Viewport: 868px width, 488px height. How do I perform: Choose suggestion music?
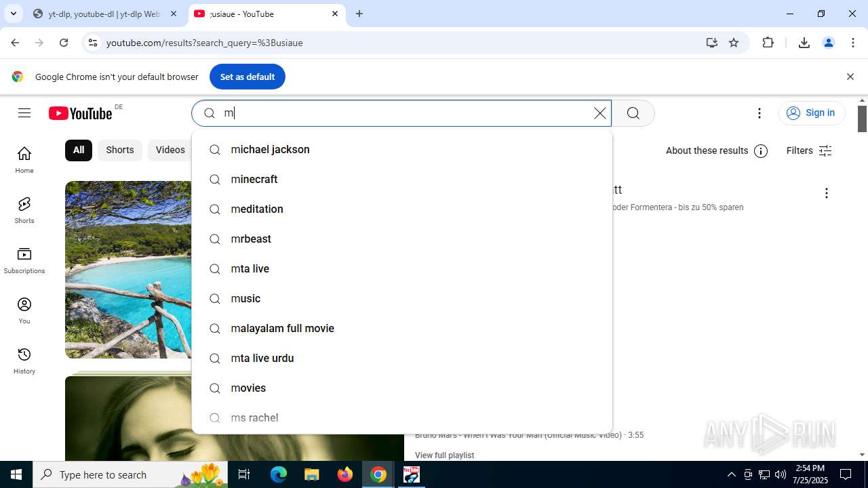click(x=402, y=298)
